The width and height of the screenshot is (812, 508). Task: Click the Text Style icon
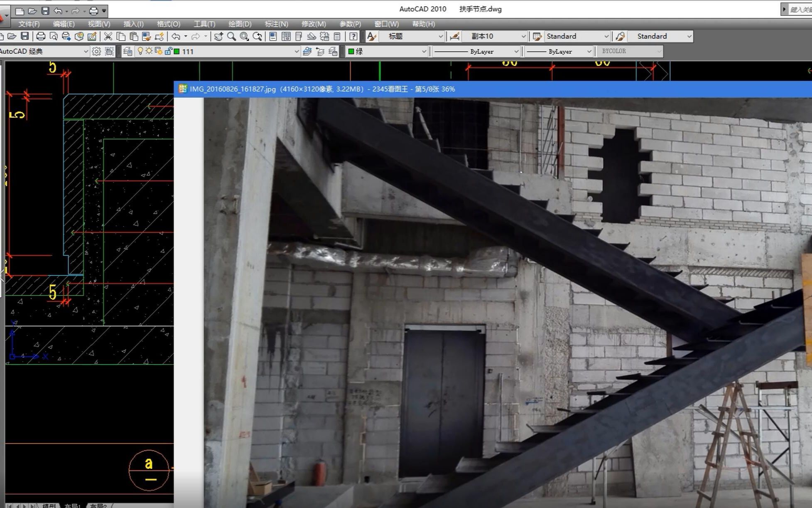pos(372,37)
